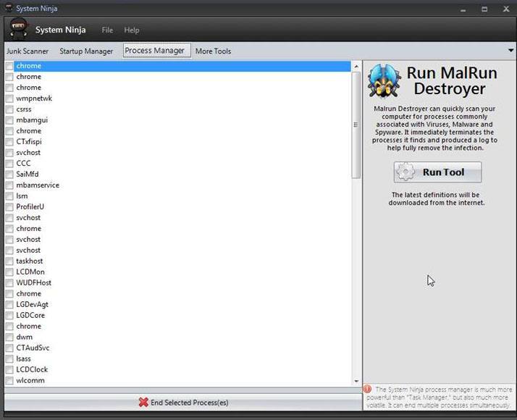Open the File menu
This screenshot has height=420, width=517.
tap(107, 30)
